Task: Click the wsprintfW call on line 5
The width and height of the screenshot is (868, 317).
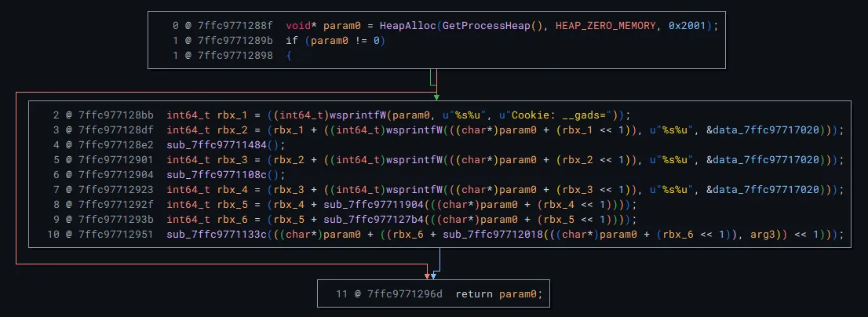Action: click(416, 160)
